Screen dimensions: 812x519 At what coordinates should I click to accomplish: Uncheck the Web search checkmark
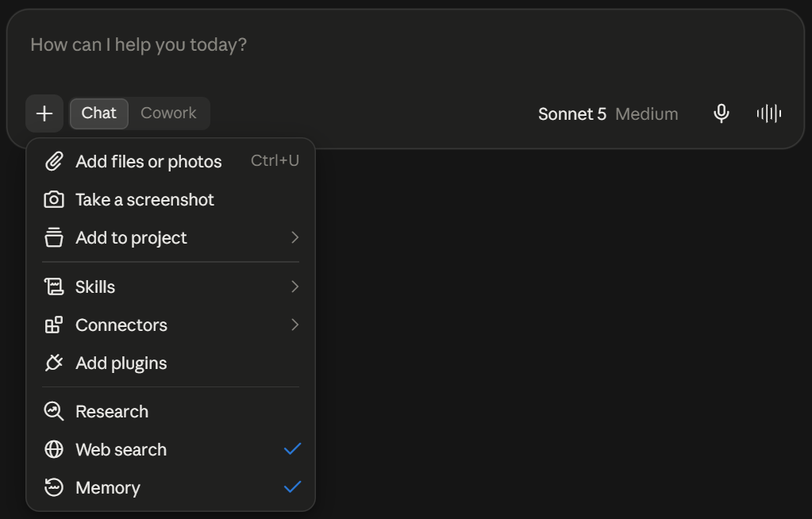[x=293, y=449]
